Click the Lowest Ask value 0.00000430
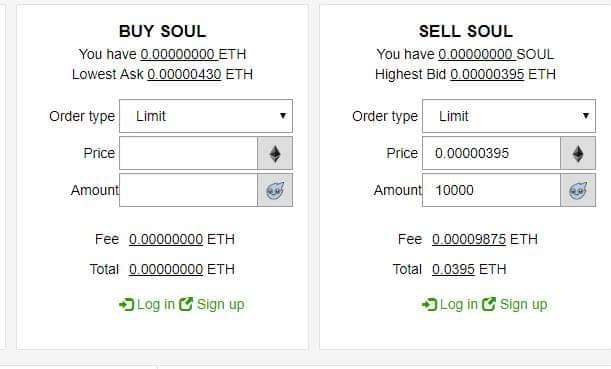 184,74
